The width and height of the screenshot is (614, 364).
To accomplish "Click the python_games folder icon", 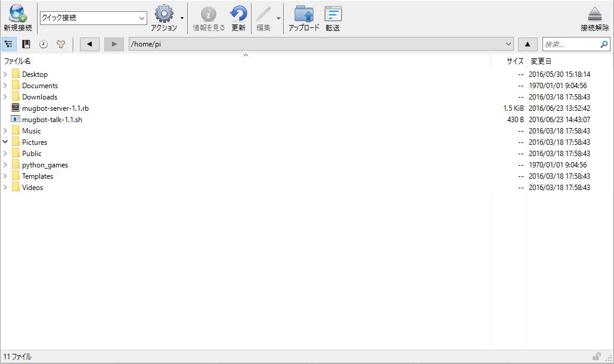I will click(x=15, y=164).
